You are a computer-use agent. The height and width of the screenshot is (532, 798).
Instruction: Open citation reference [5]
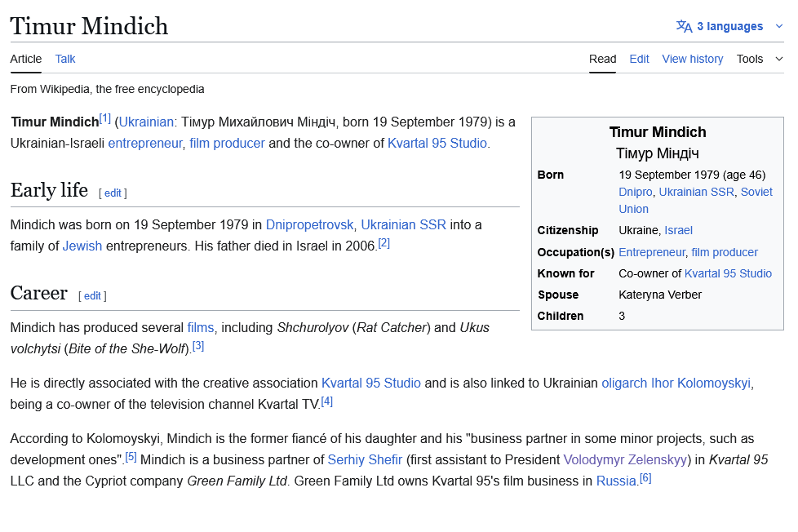pyautogui.click(x=131, y=457)
